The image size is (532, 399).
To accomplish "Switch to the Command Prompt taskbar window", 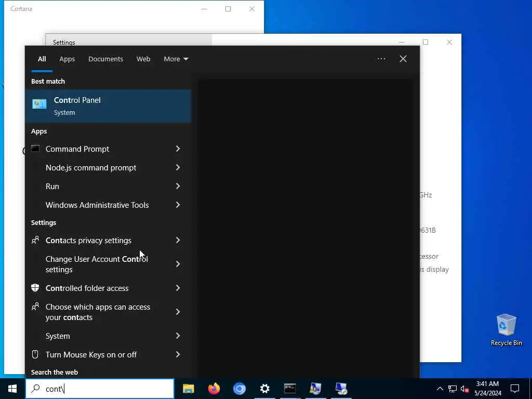I will coord(290,389).
